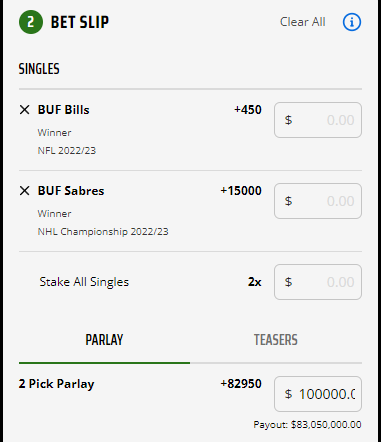This screenshot has height=442, width=381.
Task: Click the Singles section header
Action: (x=39, y=69)
